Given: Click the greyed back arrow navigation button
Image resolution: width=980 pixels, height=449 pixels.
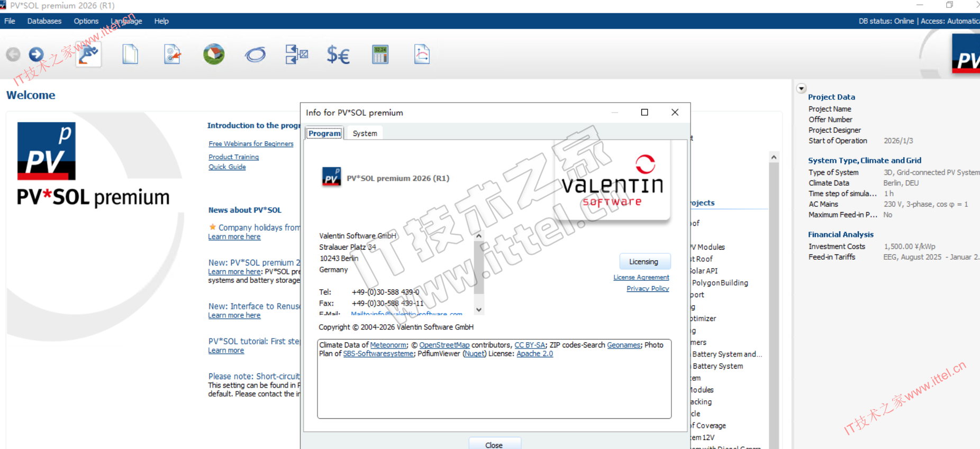Looking at the screenshot, I should click(x=13, y=54).
